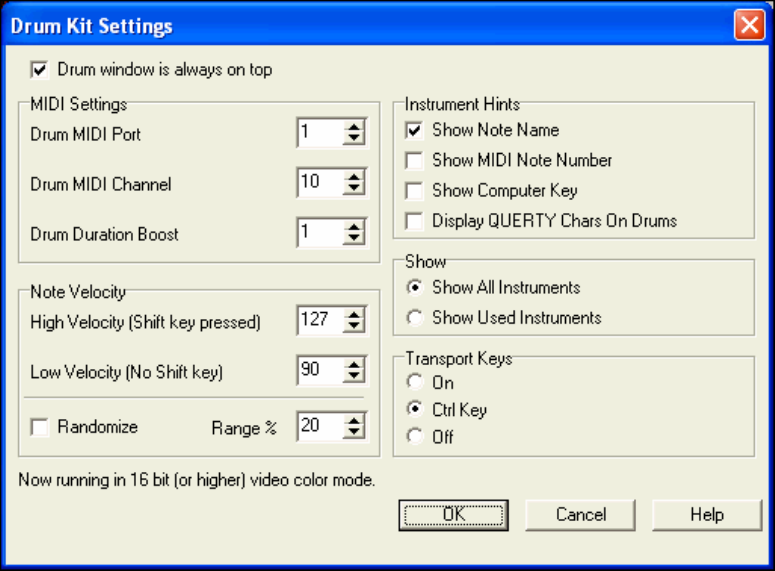Increase the Drum Duration Boost value
This screenshot has height=571, width=775.
(x=353, y=227)
